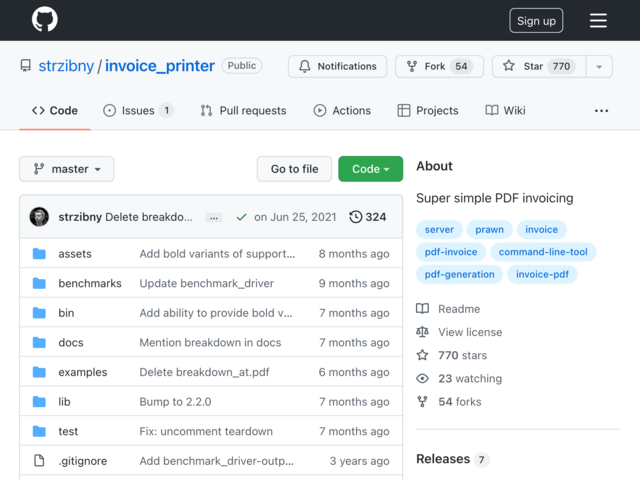The image size is (640, 480).
Task: Click the commit history clock icon
Action: click(x=355, y=217)
